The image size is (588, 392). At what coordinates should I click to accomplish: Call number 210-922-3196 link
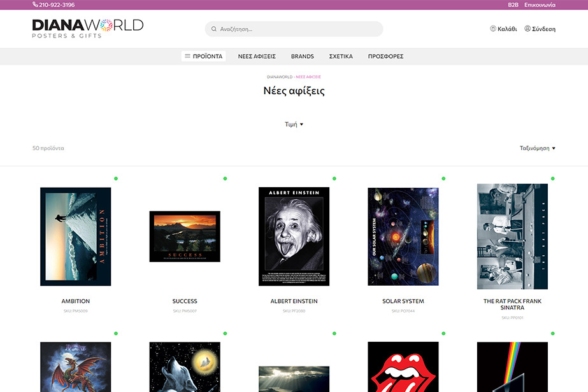click(x=57, y=5)
